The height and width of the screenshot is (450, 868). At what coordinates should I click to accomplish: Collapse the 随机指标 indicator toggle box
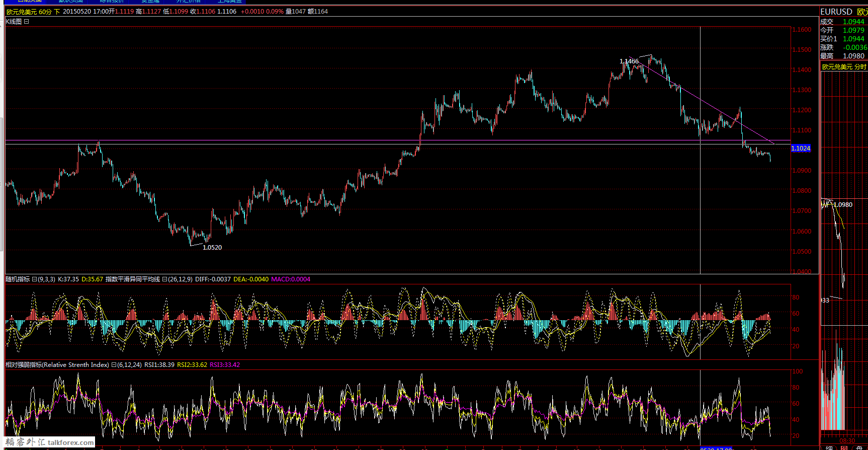(x=34, y=279)
